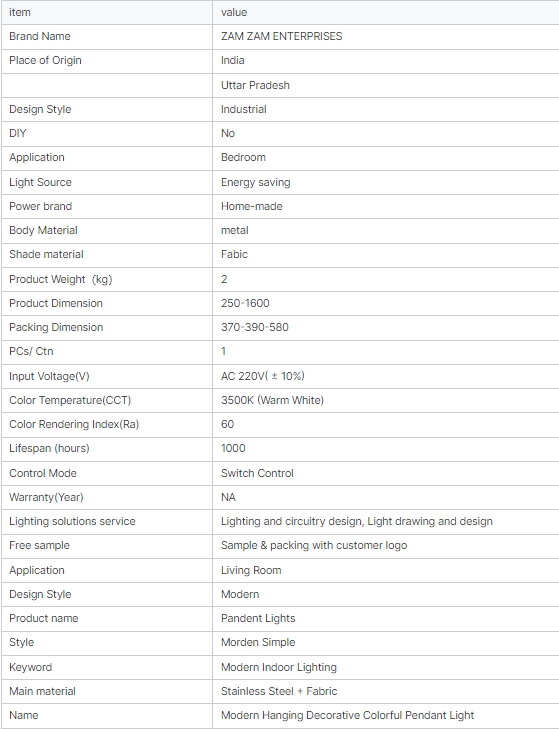Click the 3500K (Warm White) value
This screenshot has width=559, height=730.
(x=272, y=400)
